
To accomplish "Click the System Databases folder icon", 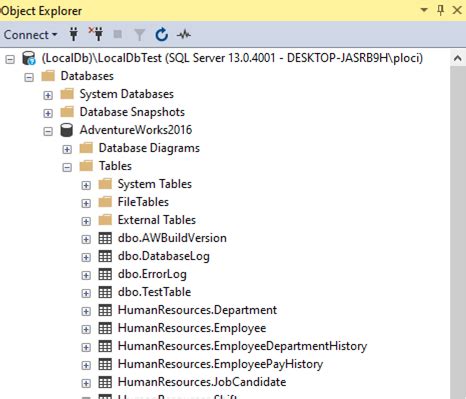I will click(x=67, y=94).
